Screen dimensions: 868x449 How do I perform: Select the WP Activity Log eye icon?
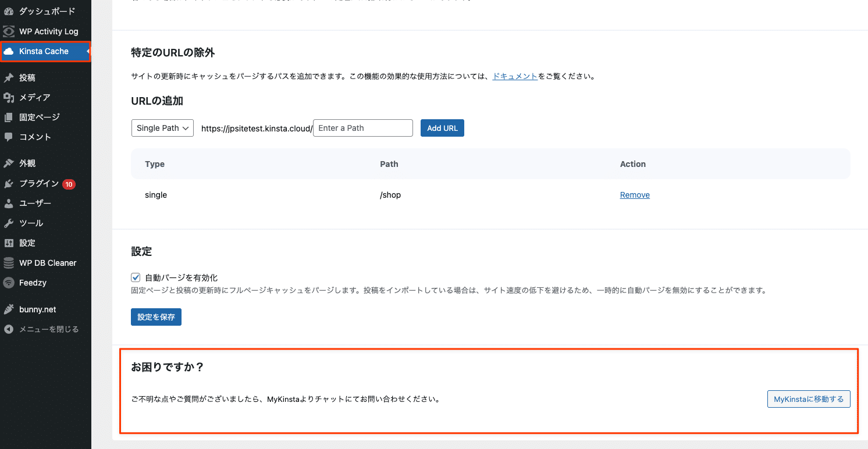point(8,31)
